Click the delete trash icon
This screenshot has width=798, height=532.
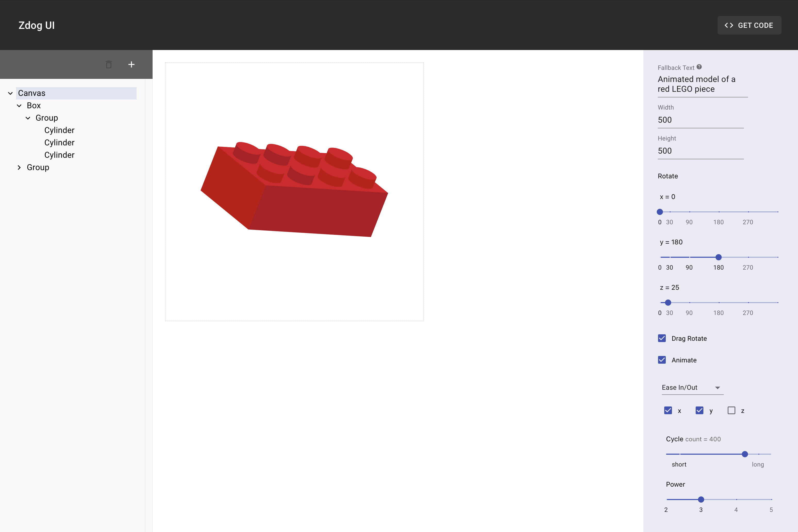click(x=109, y=64)
